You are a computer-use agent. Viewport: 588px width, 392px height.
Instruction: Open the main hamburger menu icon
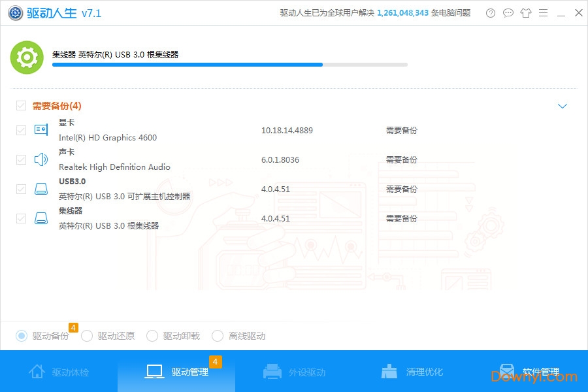point(543,13)
